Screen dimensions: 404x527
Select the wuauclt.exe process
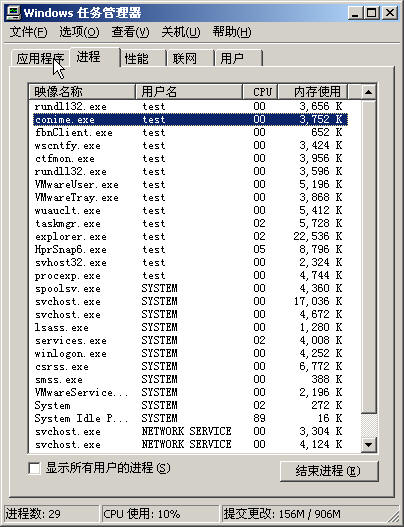click(68, 211)
